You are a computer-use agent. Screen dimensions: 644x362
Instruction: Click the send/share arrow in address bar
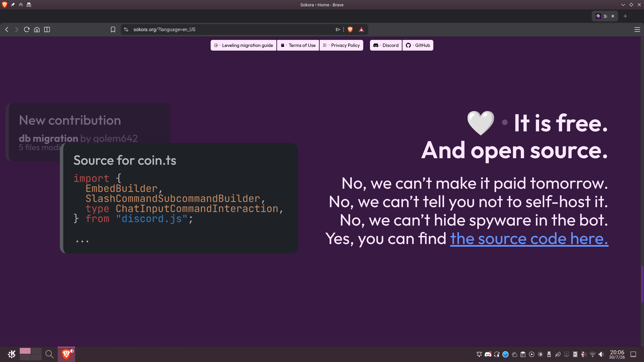click(x=338, y=29)
